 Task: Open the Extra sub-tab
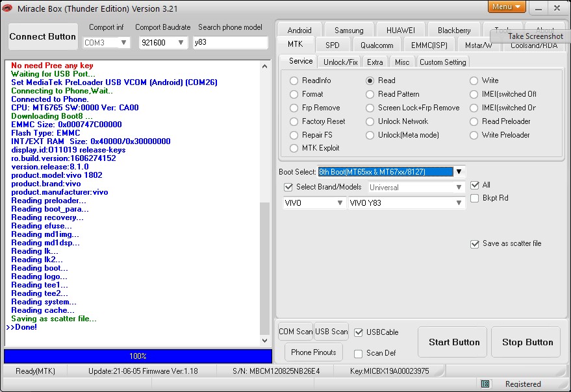[x=375, y=62]
